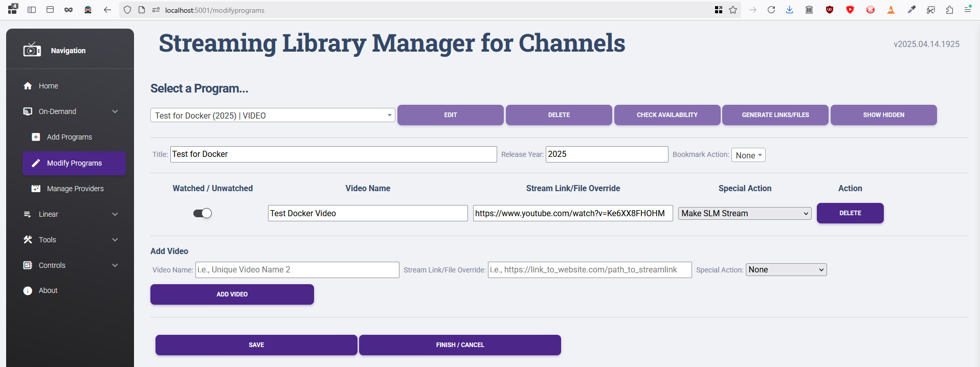The width and height of the screenshot is (980, 367).
Task: Click the Home icon in sidebar
Action: 28,86
